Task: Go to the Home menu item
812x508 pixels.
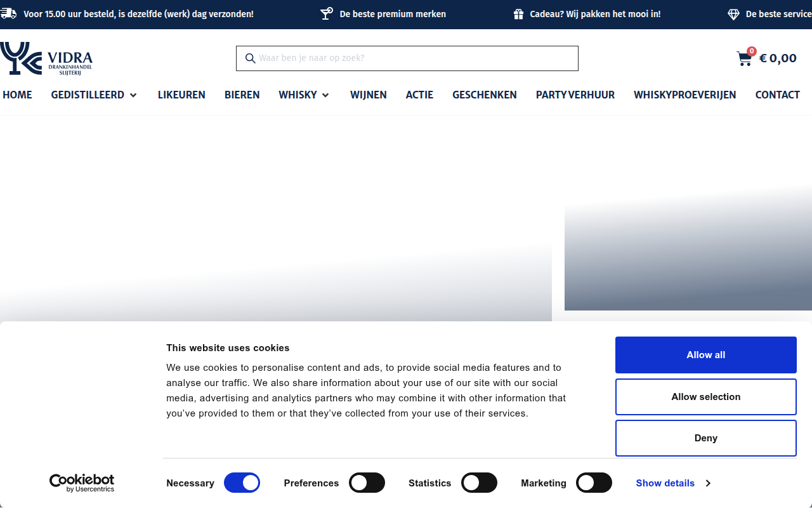Action: (x=17, y=95)
